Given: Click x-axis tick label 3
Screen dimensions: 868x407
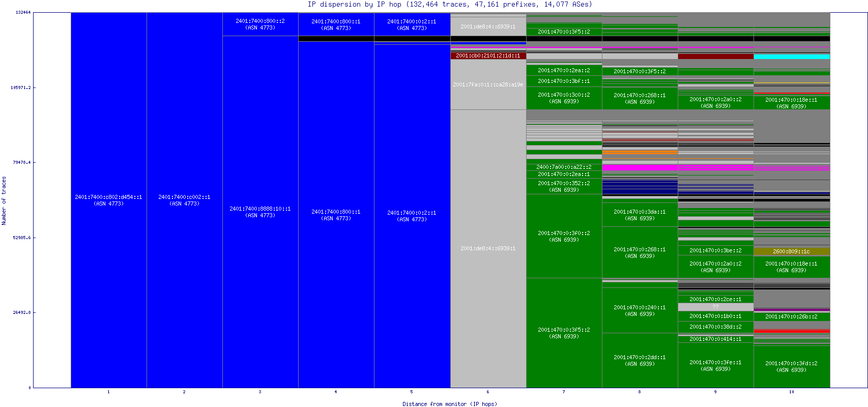Looking at the screenshot, I should [260, 392].
